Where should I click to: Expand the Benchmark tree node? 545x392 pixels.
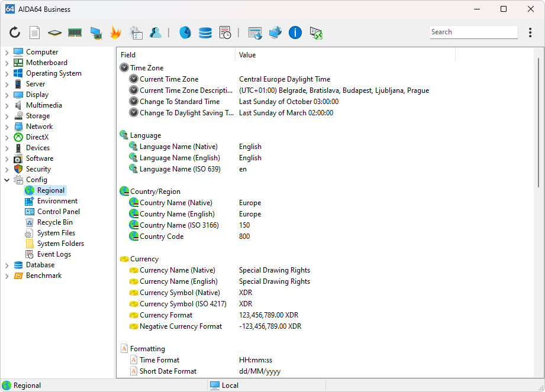click(x=7, y=276)
